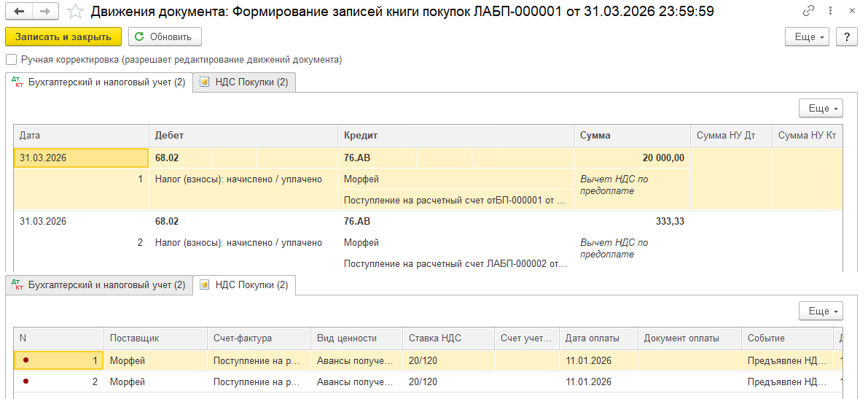
Task: Click Вычет НДС по предоплате in second entry
Action: pos(632,248)
